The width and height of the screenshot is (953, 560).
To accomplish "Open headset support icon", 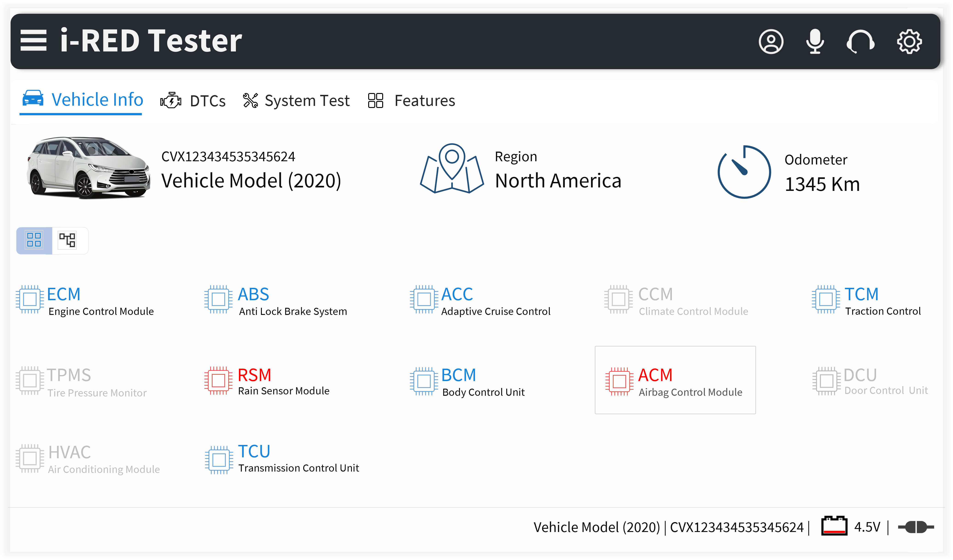I will (860, 41).
